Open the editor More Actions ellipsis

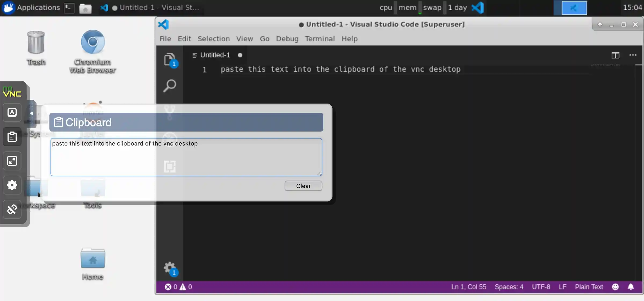pyautogui.click(x=633, y=55)
